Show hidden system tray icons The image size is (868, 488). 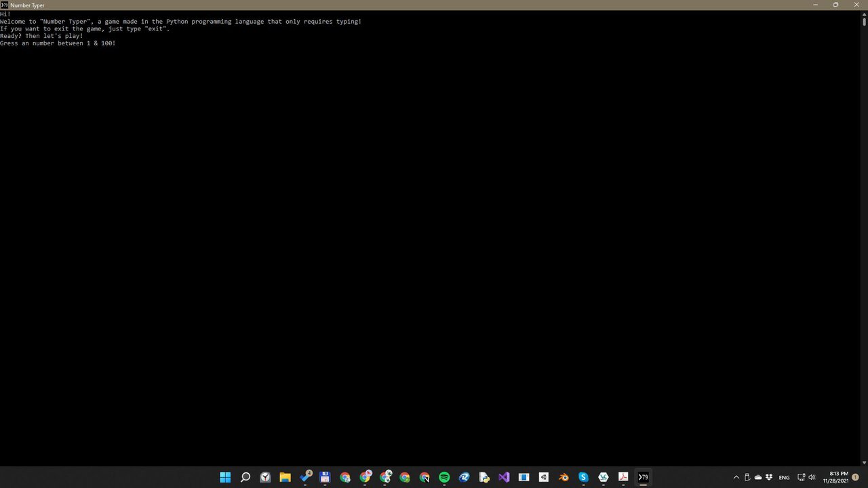pos(736,477)
